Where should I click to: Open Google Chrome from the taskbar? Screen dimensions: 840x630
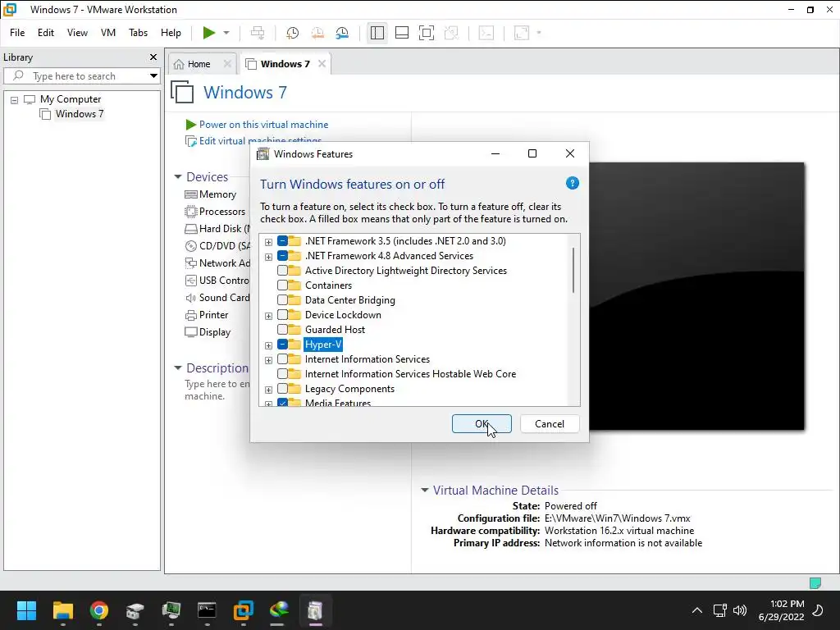coord(99,610)
